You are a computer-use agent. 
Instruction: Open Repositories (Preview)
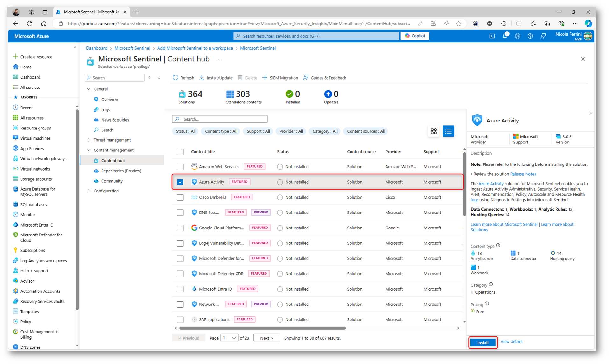pos(121,171)
